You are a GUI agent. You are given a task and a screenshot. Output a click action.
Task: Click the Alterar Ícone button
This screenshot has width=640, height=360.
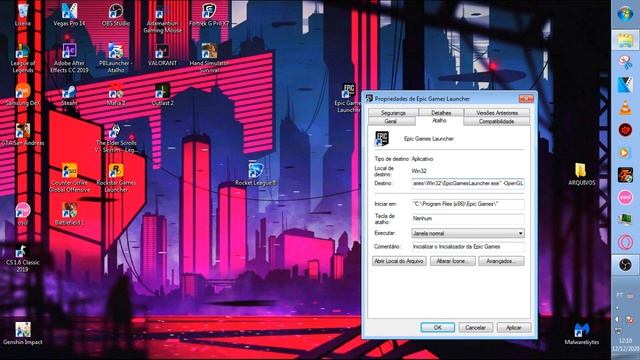tap(453, 261)
